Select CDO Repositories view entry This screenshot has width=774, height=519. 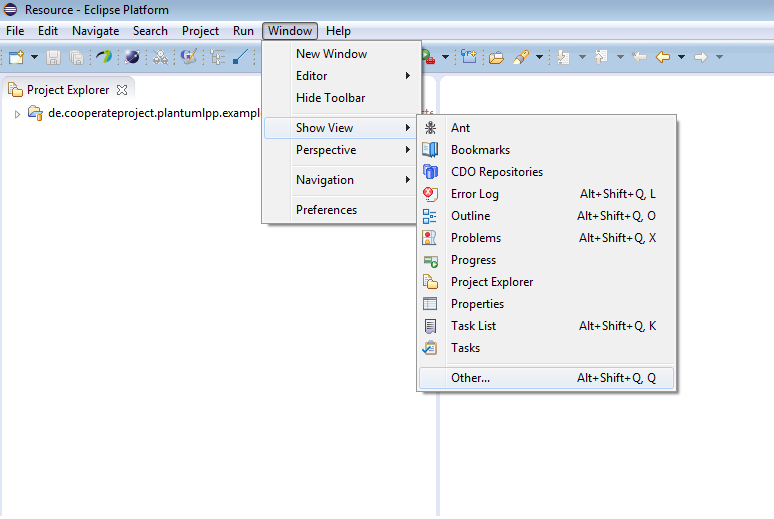pyautogui.click(x=496, y=172)
